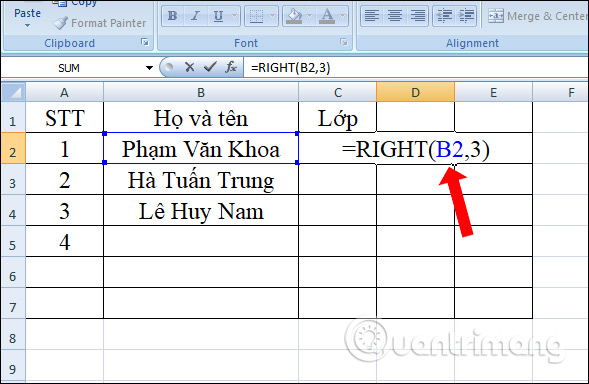
Task: Click Merge & Center button
Action: click(537, 16)
